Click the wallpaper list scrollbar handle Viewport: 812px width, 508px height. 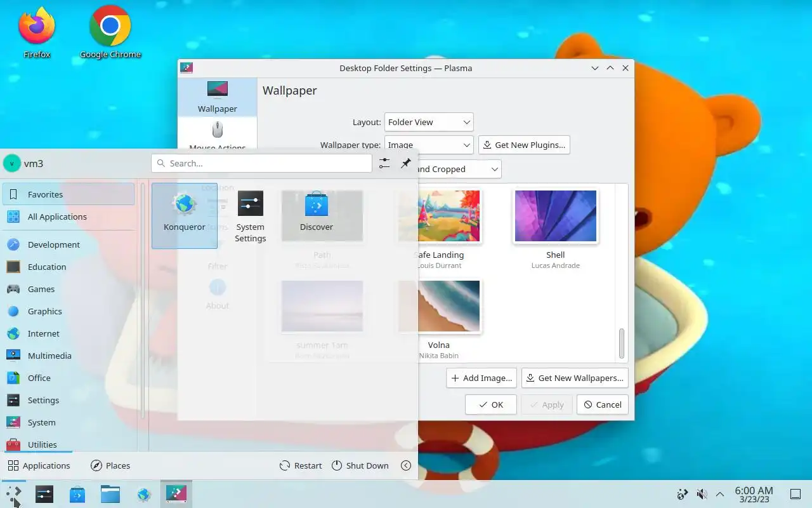coord(622,344)
